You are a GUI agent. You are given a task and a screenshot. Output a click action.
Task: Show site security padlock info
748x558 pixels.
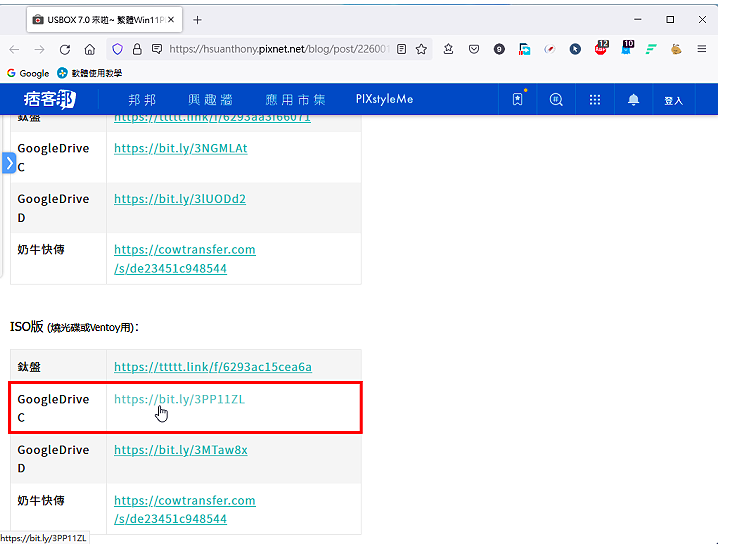click(137, 49)
